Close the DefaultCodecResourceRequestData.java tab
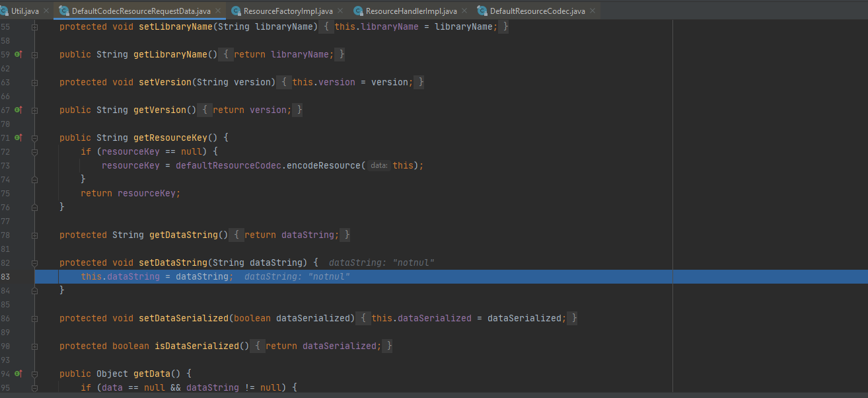 point(219,11)
